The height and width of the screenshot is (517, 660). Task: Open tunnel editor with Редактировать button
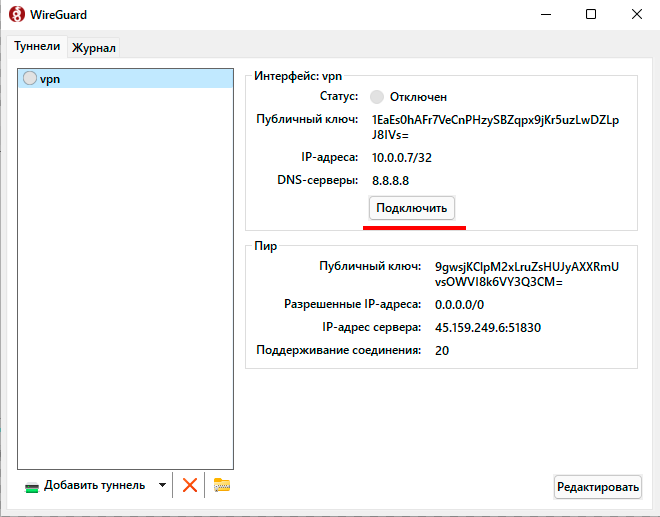598,487
